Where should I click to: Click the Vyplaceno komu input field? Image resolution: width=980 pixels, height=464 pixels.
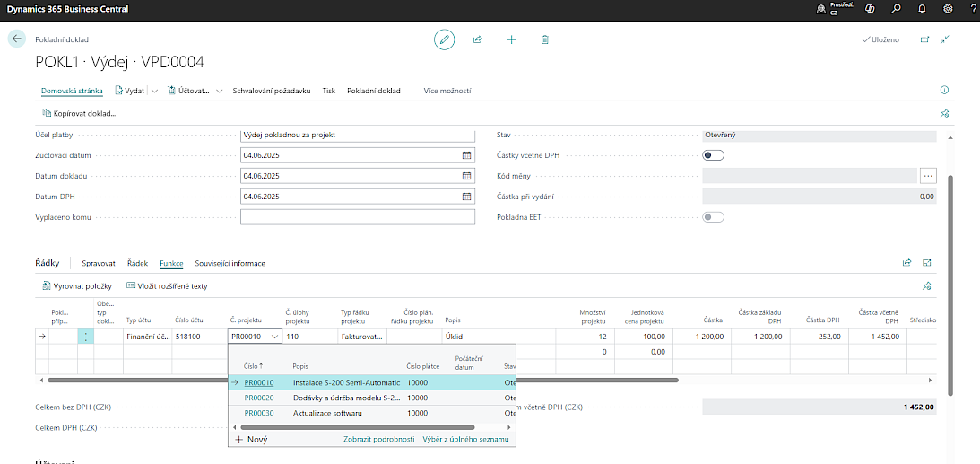pyautogui.click(x=357, y=217)
